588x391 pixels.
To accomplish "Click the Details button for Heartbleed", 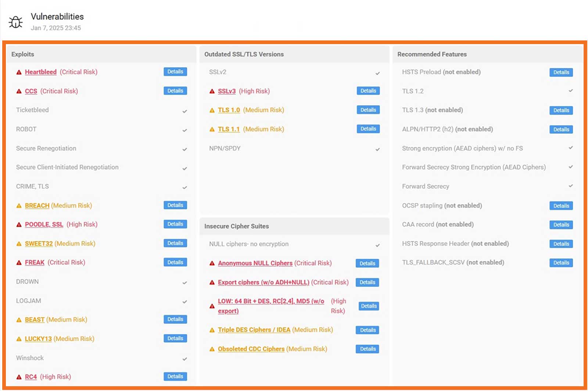I will (x=175, y=72).
